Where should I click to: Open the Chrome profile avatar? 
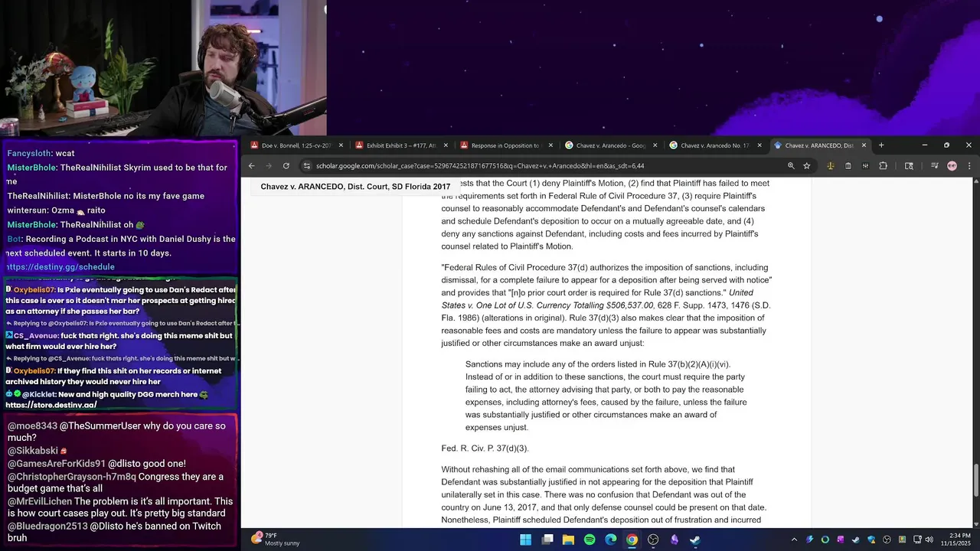pos(952,166)
